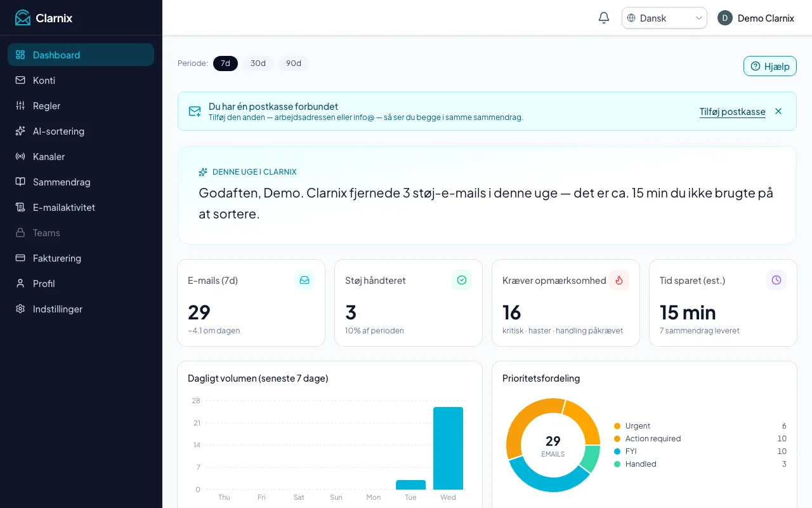Open the Profil page

(x=81, y=283)
